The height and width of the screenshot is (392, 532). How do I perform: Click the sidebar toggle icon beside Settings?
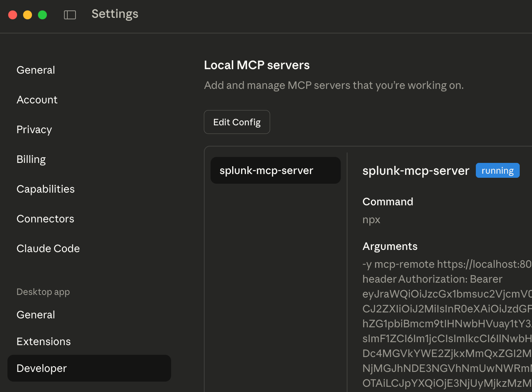(x=70, y=15)
